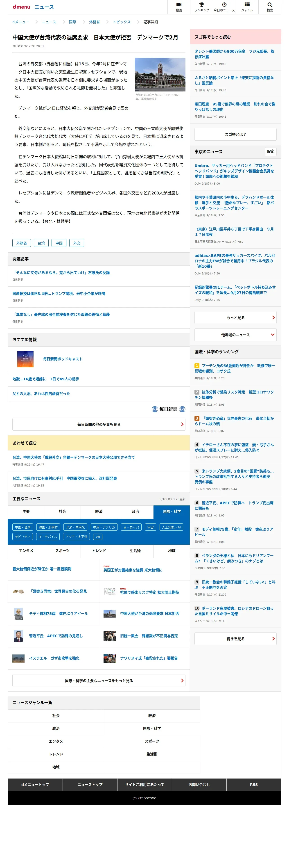The height and width of the screenshot is (868, 289).
Task: Open the Umbro headband news link
Action: [234, 171]
